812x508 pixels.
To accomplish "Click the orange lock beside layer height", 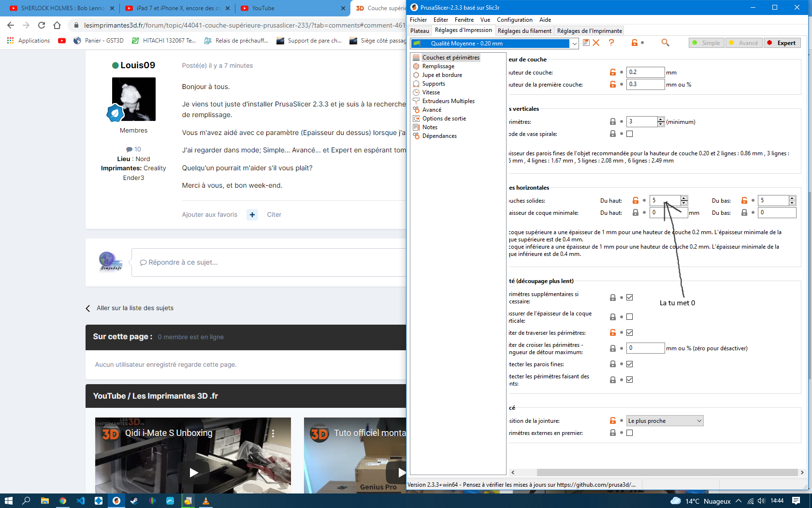I will coord(613,72).
